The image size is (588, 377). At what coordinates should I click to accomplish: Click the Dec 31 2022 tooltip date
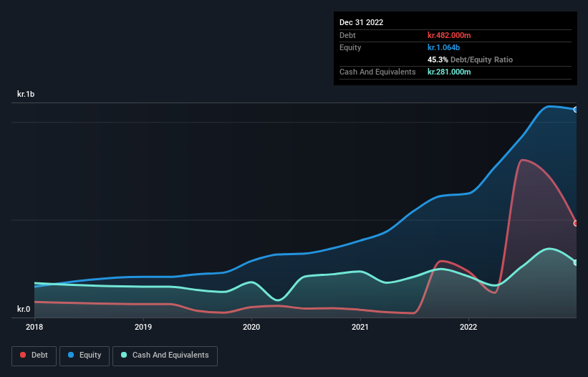(x=362, y=22)
